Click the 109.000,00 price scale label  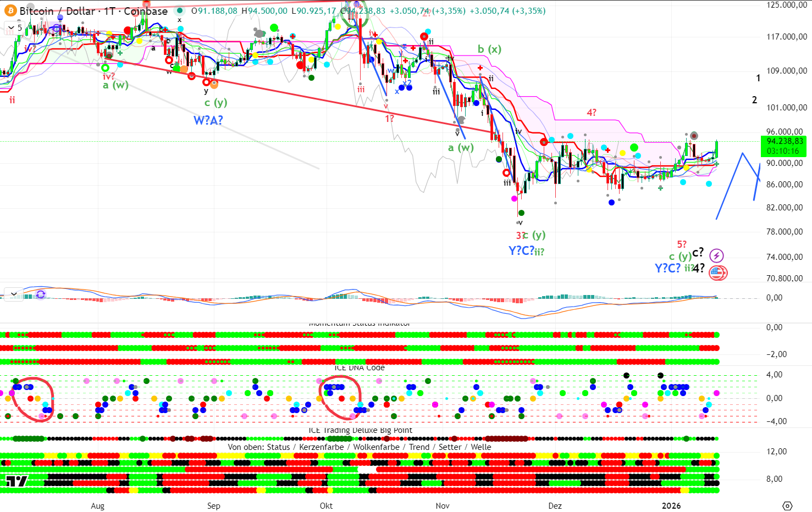pos(787,71)
